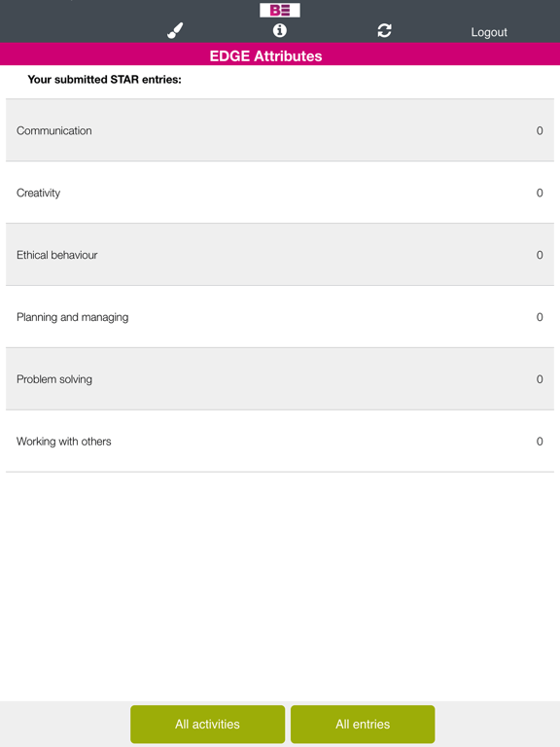Click the EDGE Attributes title bar

pos(280,55)
